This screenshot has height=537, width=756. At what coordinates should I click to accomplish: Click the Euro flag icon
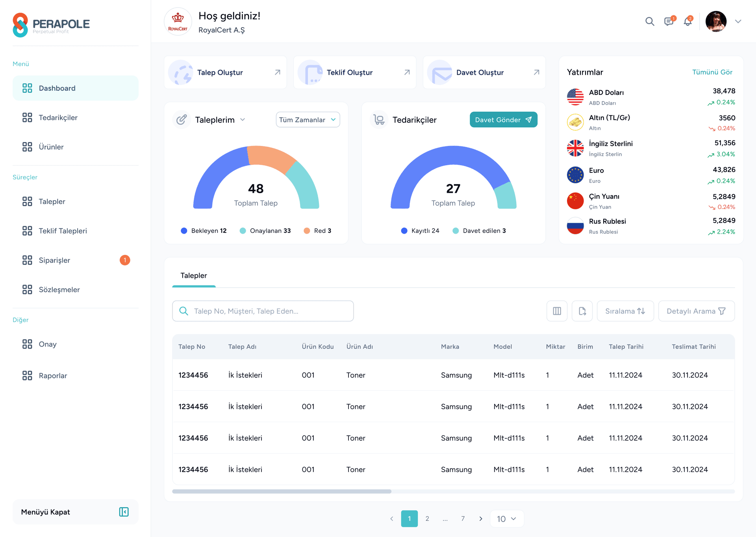coord(575,175)
